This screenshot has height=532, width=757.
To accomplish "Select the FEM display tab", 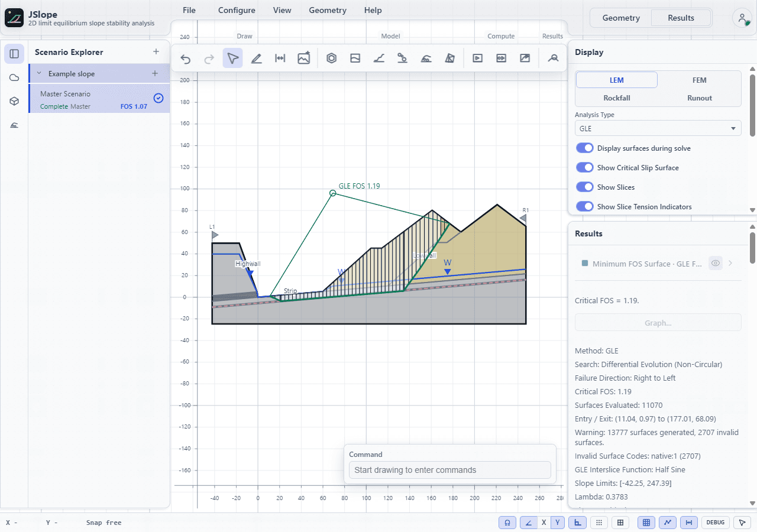I will (x=700, y=80).
